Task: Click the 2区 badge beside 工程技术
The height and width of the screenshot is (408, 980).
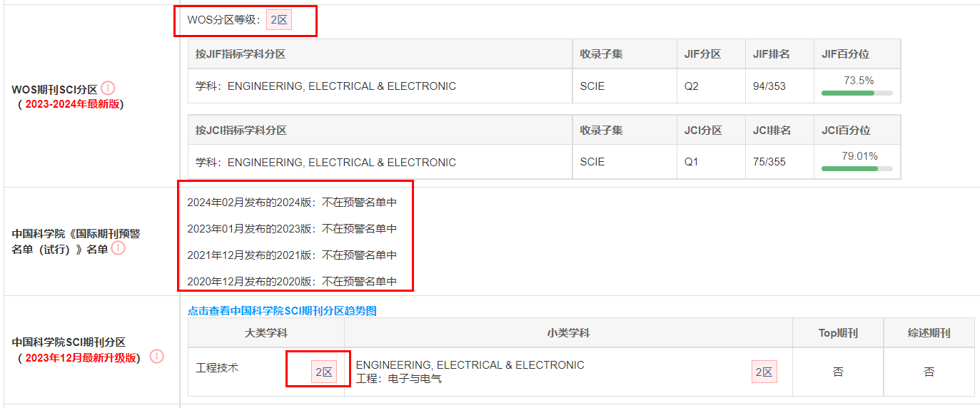Action: (x=324, y=372)
